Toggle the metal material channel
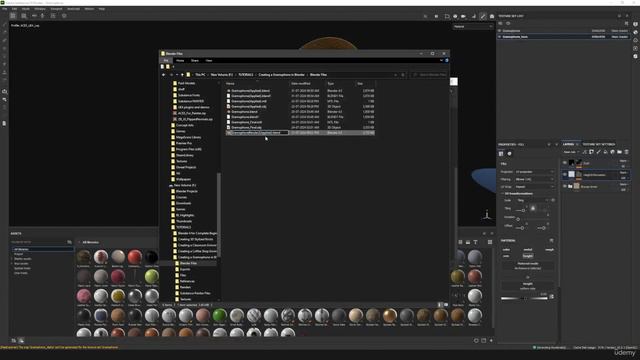 pos(528,249)
